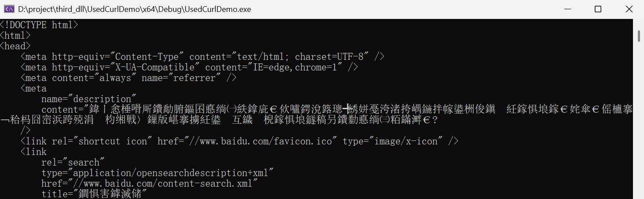The height and width of the screenshot is (199, 644).
Task: Click the opening <html> tag text
Action: [15, 36]
